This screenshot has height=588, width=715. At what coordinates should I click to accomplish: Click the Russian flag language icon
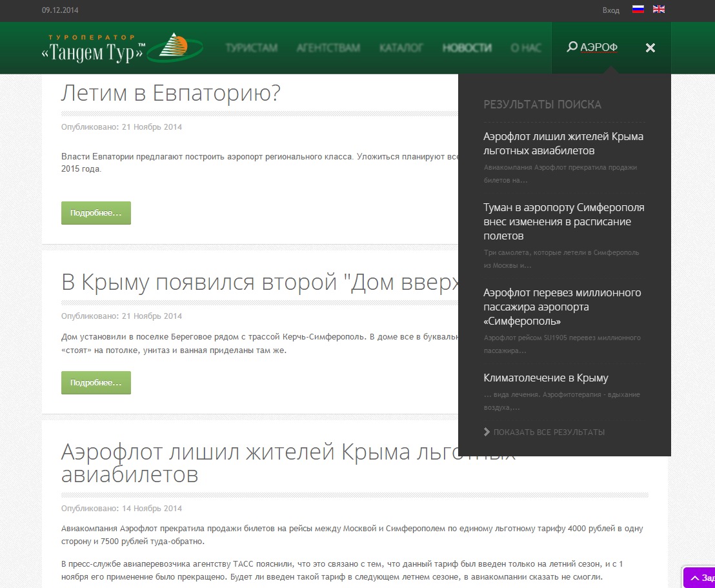[x=638, y=10]
